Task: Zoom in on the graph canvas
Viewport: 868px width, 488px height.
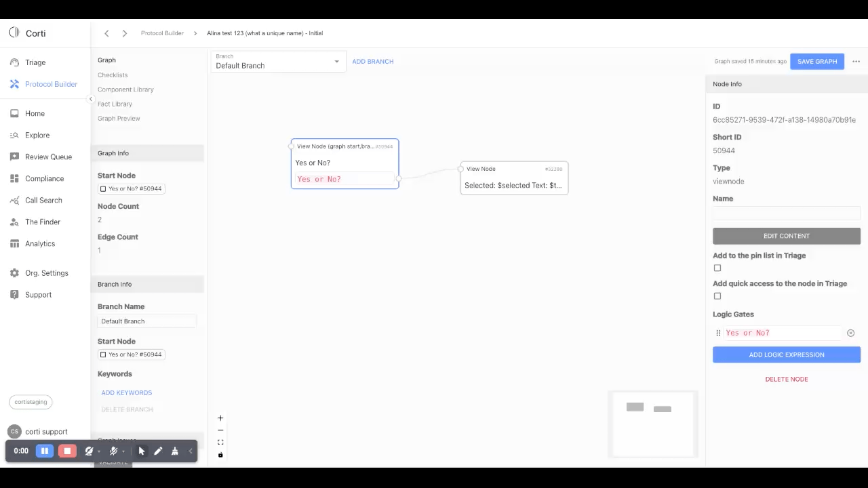Action: coord(220,418)
